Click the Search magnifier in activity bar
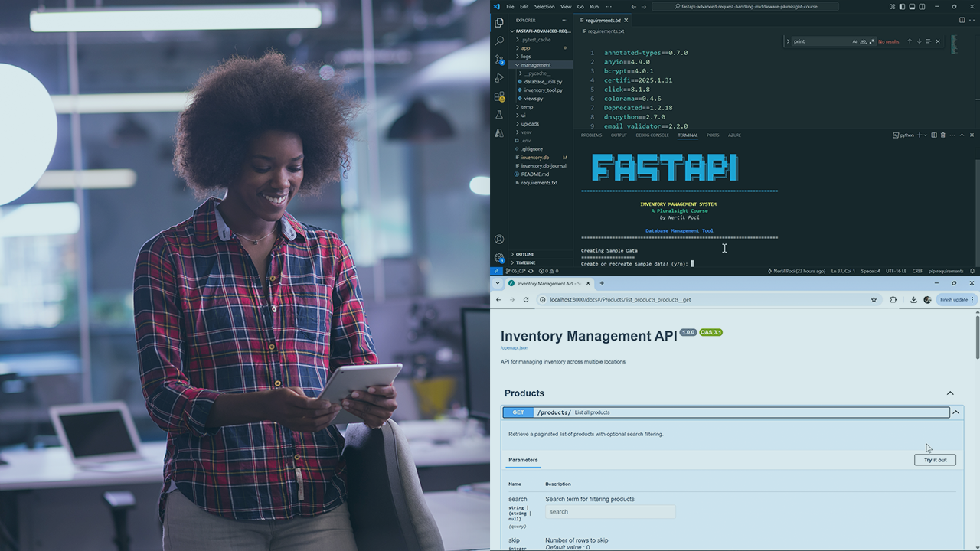The width and height of the screenshot is (980, 551). [x=499, y=41]
